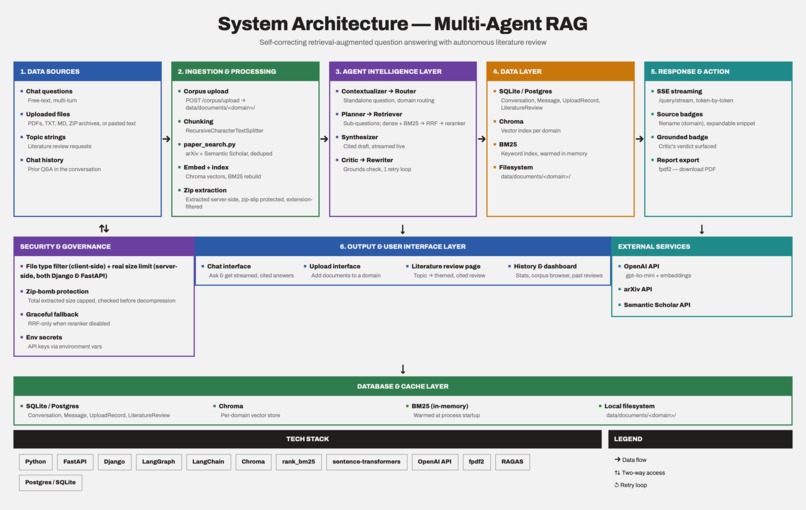
Task: Click the 'DATABASE & CACHE LAYER' header
Action: tap(403, 386)
